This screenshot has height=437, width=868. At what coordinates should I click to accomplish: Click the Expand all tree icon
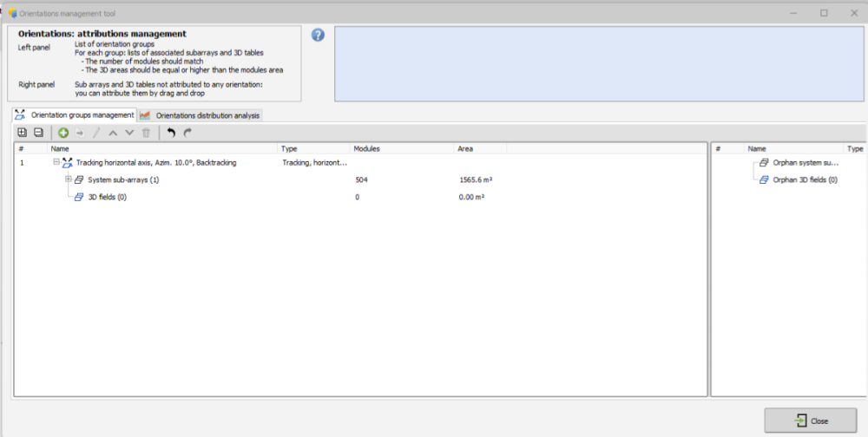click(22, 133)
